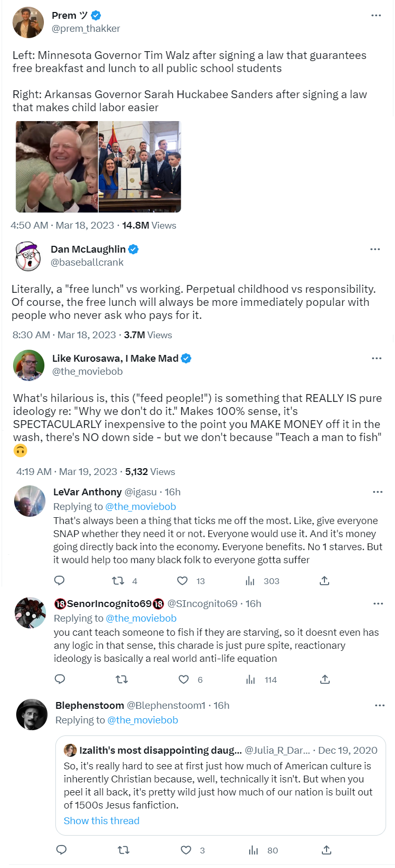395x868 pixels.
Task: Like SenorIncognito69's reply
Action: (184, 679)
